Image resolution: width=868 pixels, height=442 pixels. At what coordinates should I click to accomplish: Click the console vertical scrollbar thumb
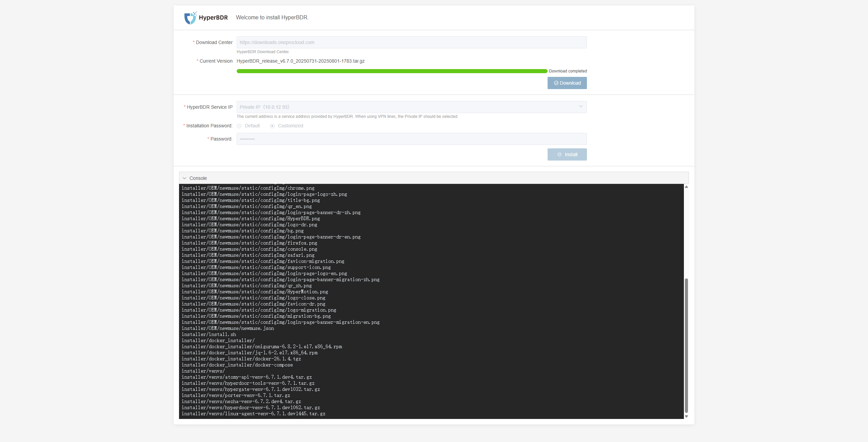686,345
